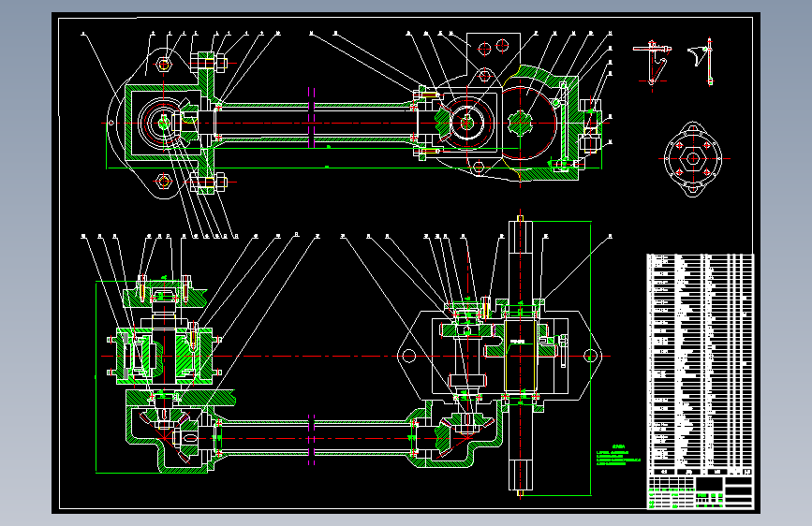Click the green technical requirements note

pyautogui.click(x=618, y=455)
